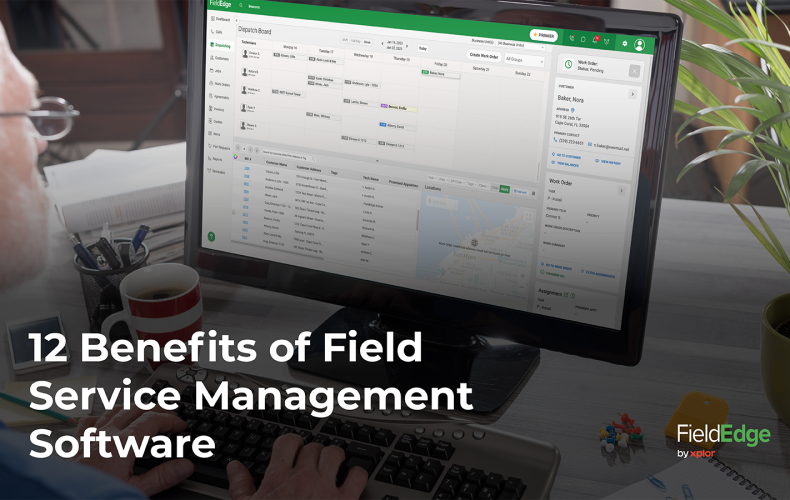Click the Reports sidebar icon
Screen dimensions: 790x500
coord(210,158)
